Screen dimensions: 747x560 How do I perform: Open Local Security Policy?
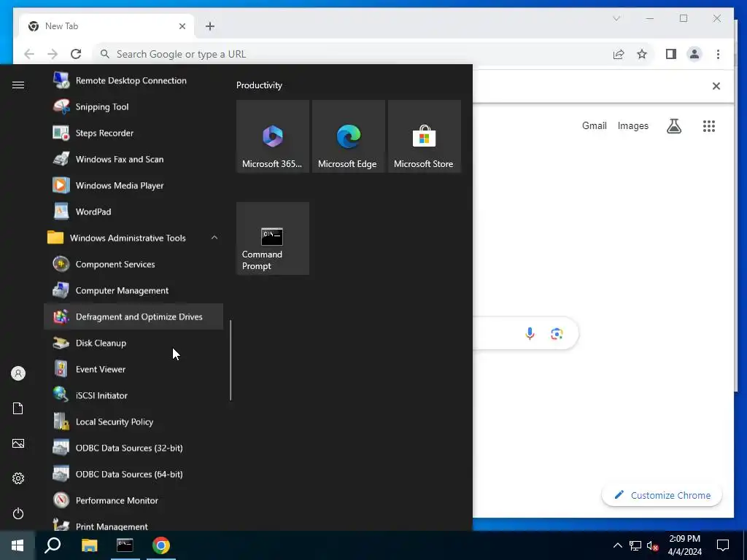[133, 421]
